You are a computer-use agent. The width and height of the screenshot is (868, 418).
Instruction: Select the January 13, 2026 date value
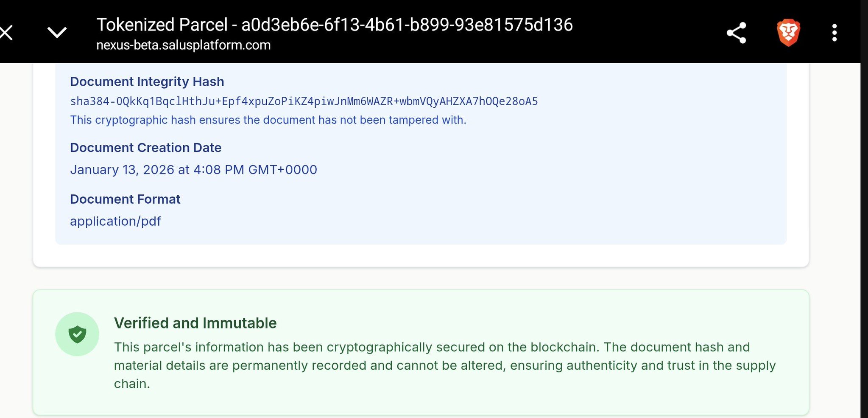[x=193, y=170]
